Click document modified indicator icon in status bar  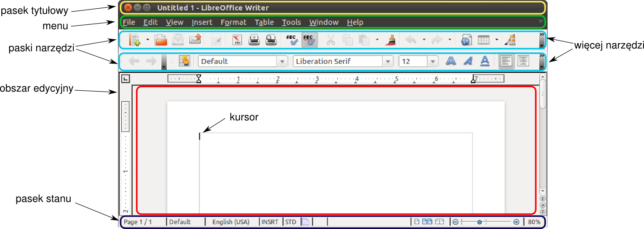pos(306,222)
